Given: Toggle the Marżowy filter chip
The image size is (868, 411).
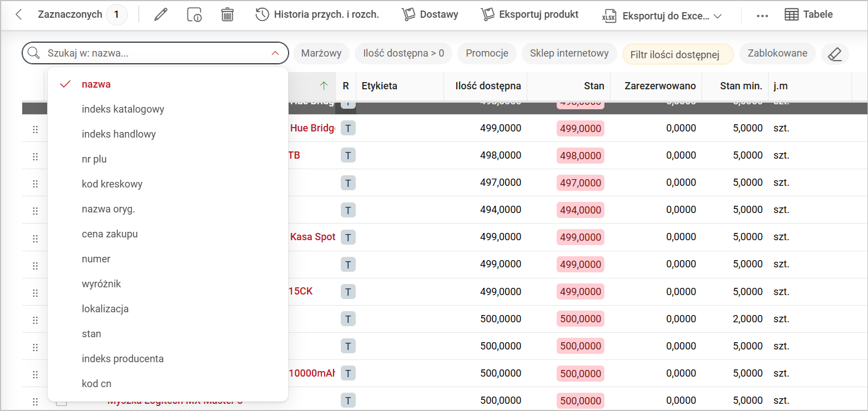Looking at the screenshot, I should 321,54.
